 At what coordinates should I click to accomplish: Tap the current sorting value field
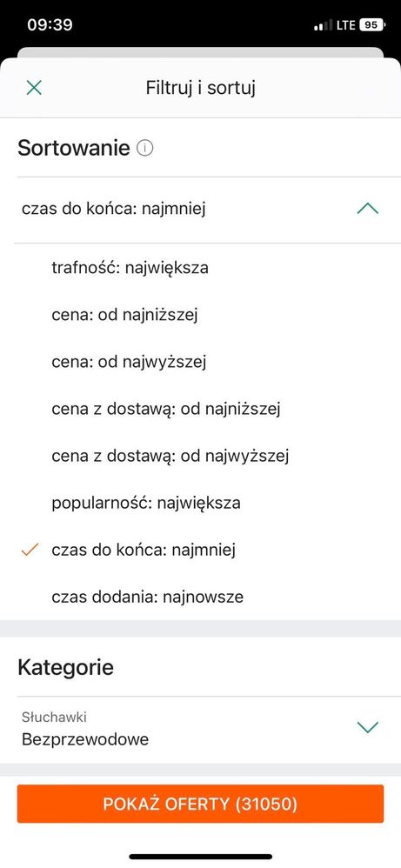200,210
